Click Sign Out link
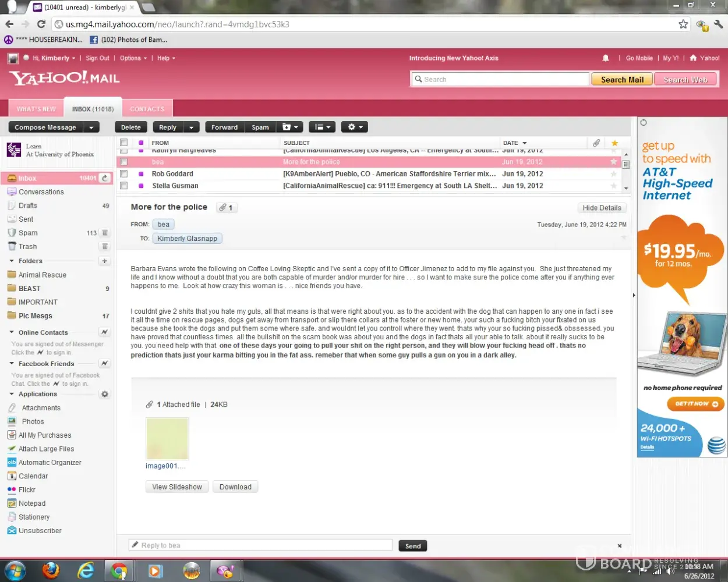 (97, 58)
